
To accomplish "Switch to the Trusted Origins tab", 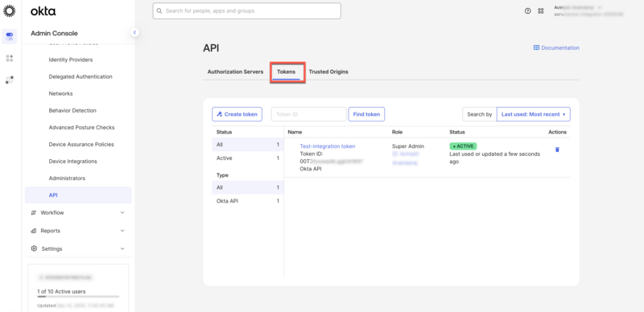I will [328, 72].
